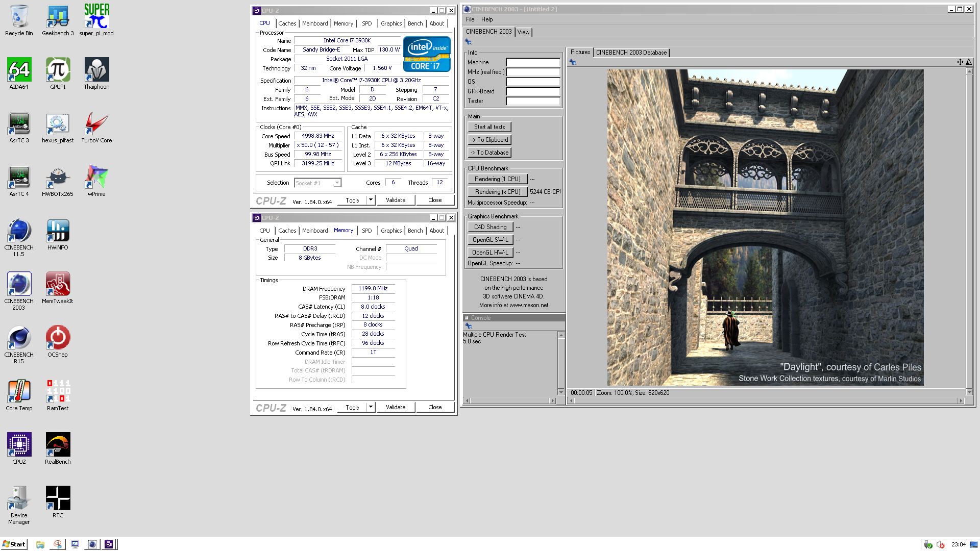
Task: Open HWBOTx265 desktop icon
Action: 58,181
